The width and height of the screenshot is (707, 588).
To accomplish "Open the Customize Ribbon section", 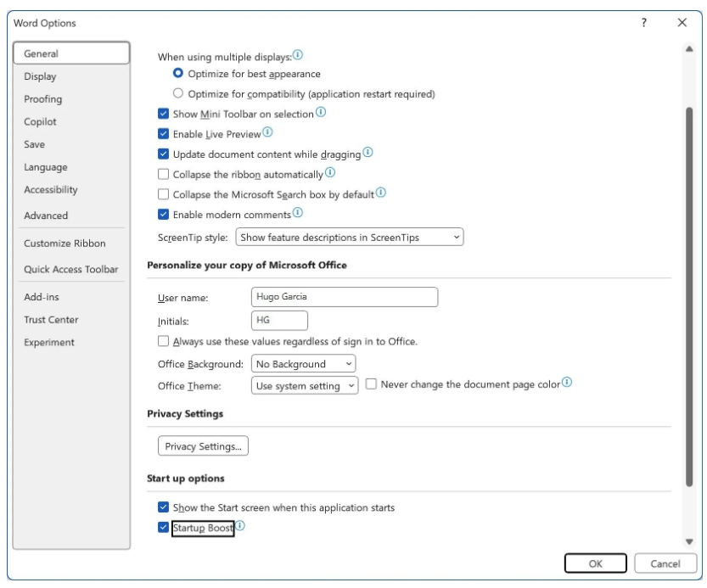I will click(65, 244).
